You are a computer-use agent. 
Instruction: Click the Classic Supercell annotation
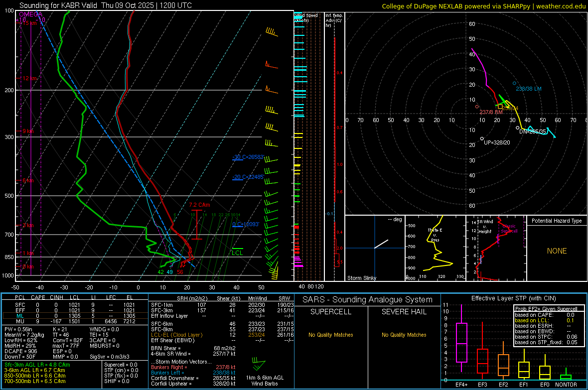509,229
